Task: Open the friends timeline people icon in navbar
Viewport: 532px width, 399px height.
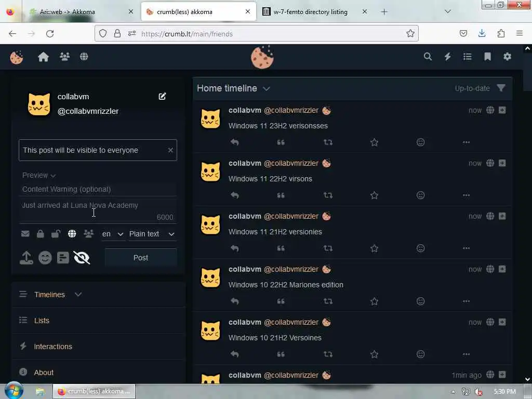Action: point(64,57)
